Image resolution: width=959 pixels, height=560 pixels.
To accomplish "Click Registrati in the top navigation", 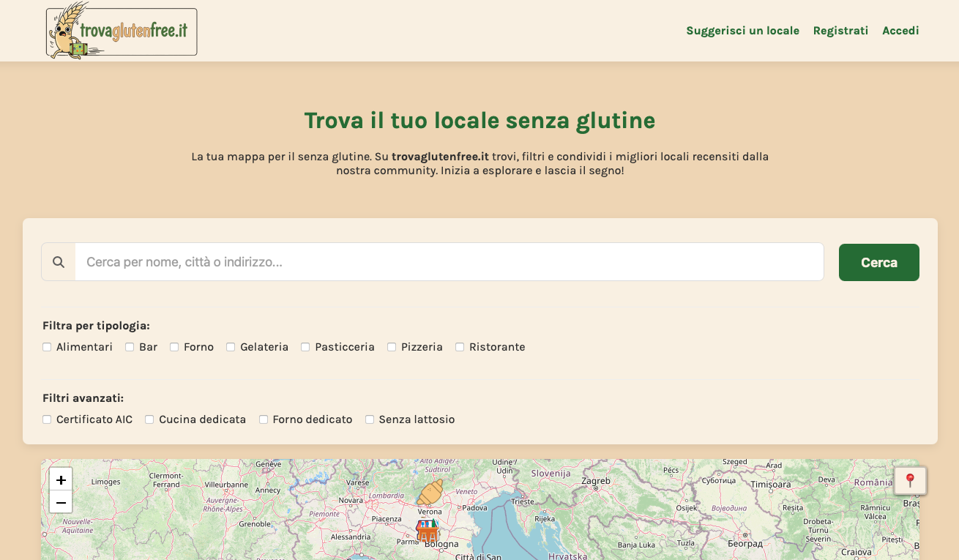I will click(840, 31).
